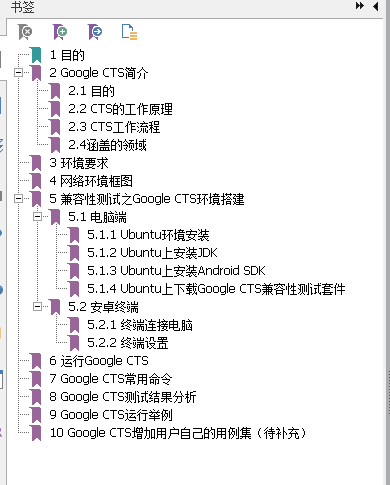Select "5 兼容性测试之Google CTS环境搭建" bookmark
The image size is (390, 485).
pos(147,199)
